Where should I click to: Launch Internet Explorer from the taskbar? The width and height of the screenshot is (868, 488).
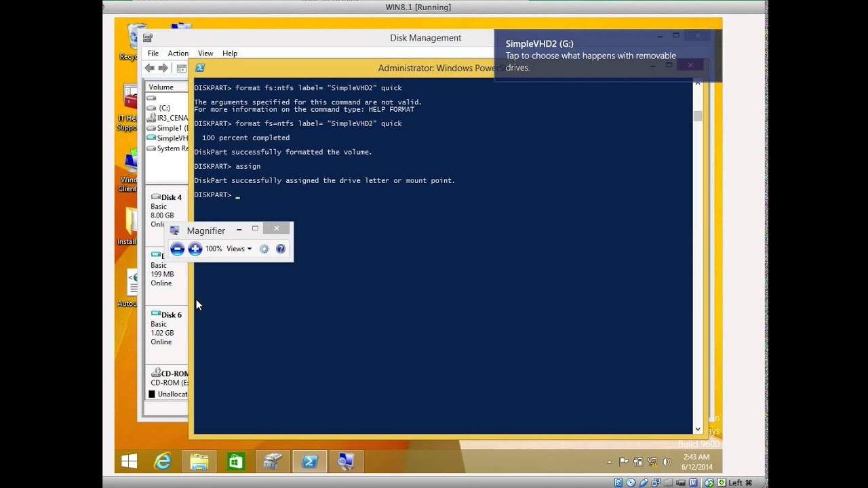[163, 462]
